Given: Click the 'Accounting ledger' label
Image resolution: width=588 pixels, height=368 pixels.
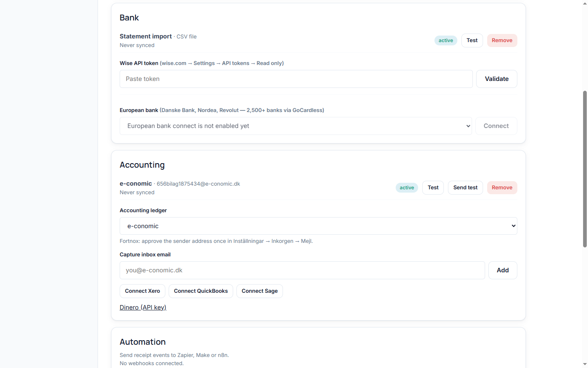Looking at the screenshot, I should click(x=143, y=211).
